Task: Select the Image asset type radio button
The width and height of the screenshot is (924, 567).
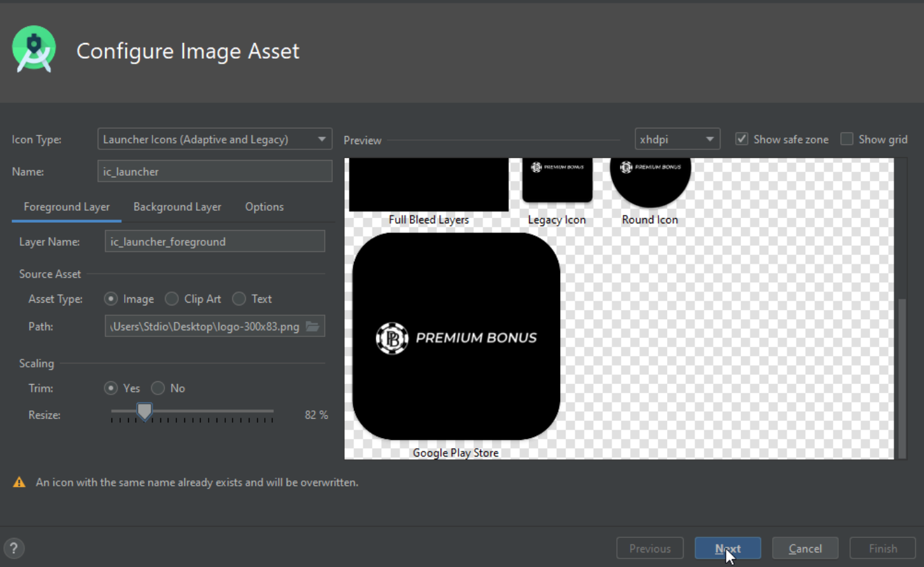Action: pos(111,299)
